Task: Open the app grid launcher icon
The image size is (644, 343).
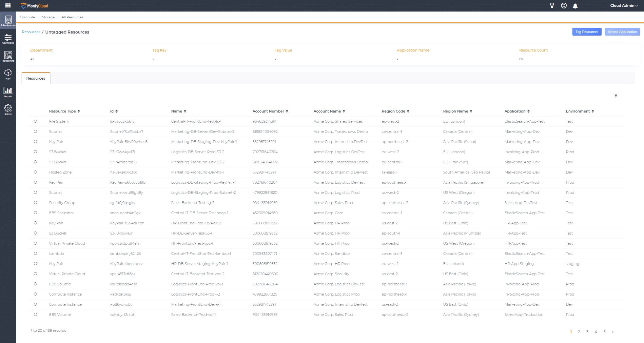Action: (x=8, y=5)
